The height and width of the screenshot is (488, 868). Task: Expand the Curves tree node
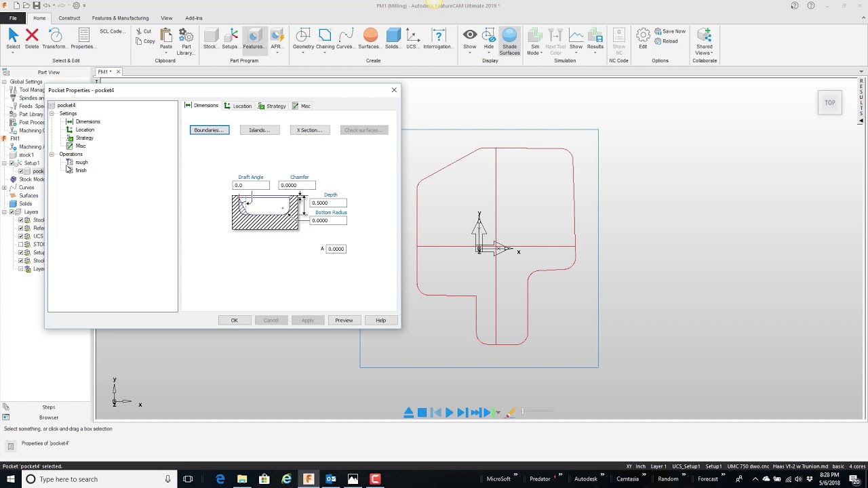(4, 188)
